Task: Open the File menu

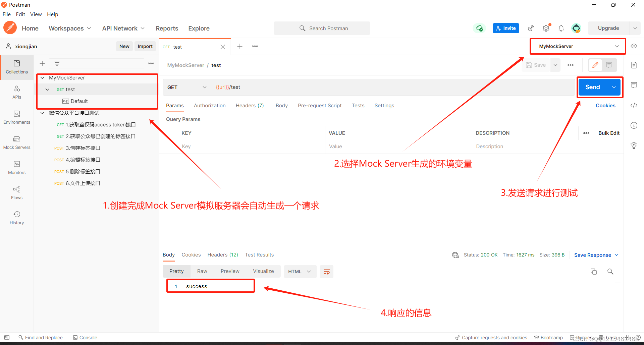Action: tap(7, 14)
